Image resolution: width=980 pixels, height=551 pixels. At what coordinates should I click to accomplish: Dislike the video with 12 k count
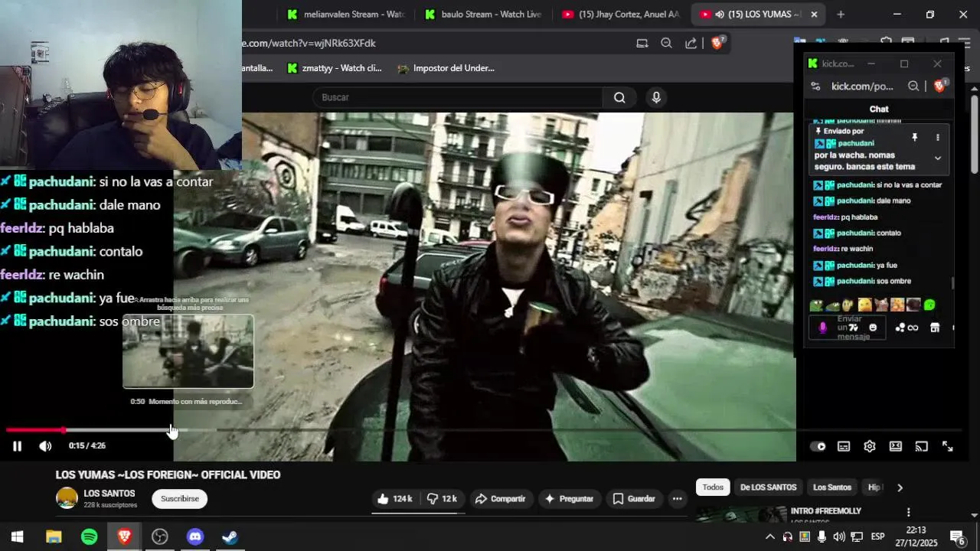(x=442, y=499)
